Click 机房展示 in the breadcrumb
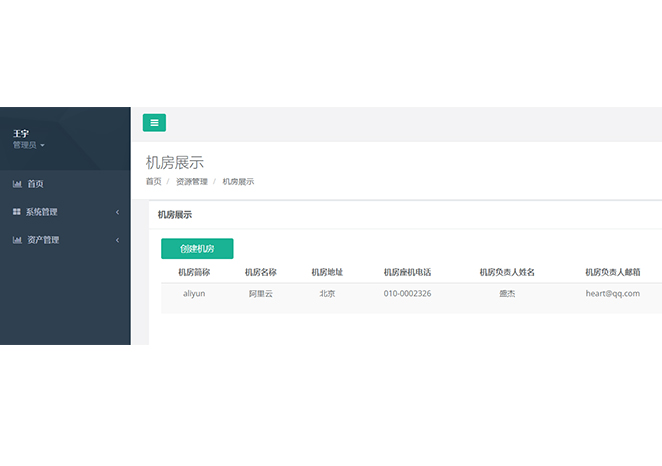The height and width of the screenshot is (466, 662). (238, 182)
